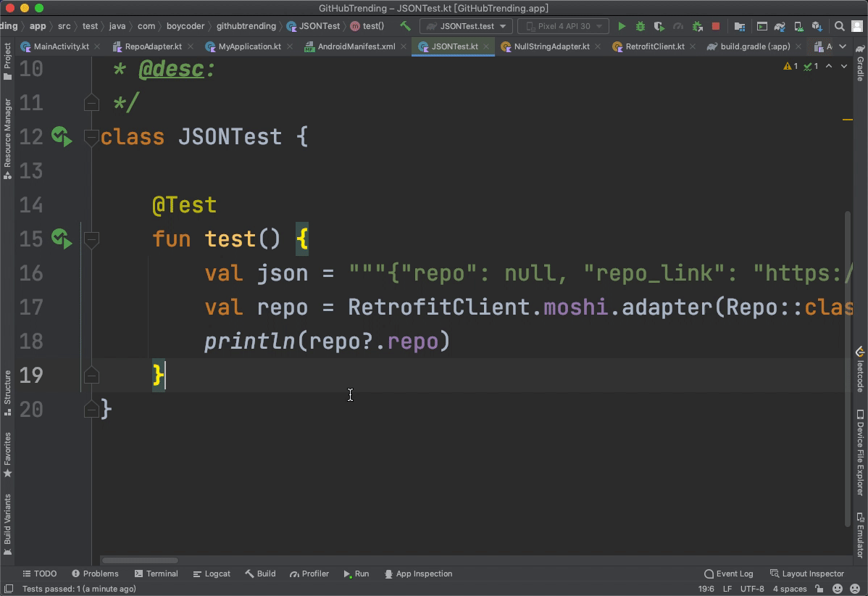Open Pixel 4 API 30 device dropdown
The height and width of the screenshot is (596, 868).
click(x=563, y=26)
